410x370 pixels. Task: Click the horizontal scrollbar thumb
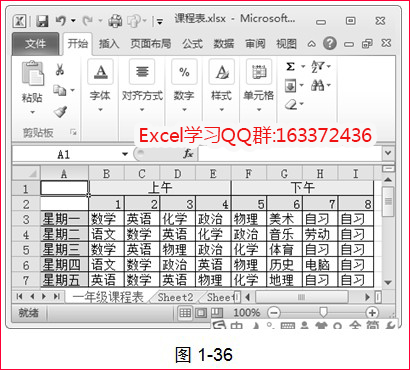tap(302, 297)
